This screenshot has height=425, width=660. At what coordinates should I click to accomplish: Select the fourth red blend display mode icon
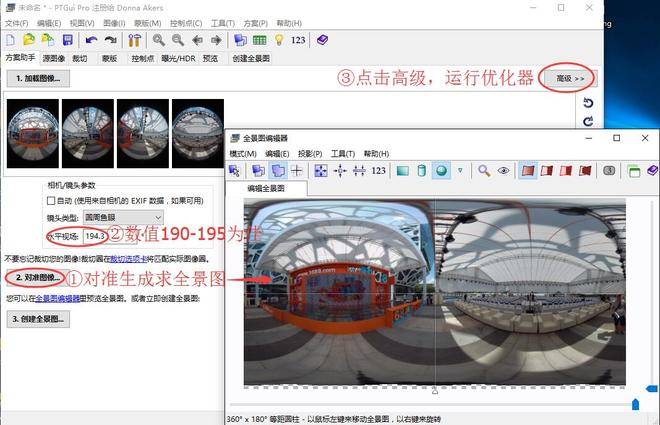coord(585,170)
